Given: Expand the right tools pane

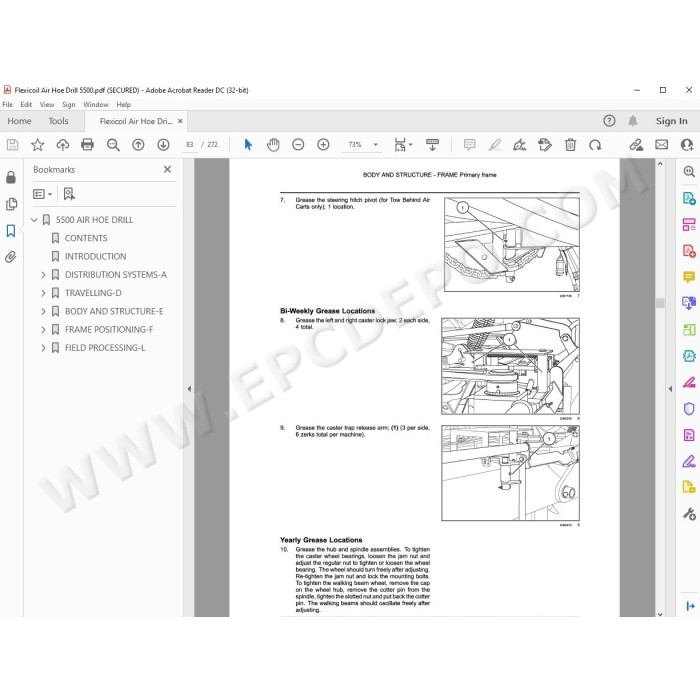Looking at the screenshot, I should click(690, 606).
